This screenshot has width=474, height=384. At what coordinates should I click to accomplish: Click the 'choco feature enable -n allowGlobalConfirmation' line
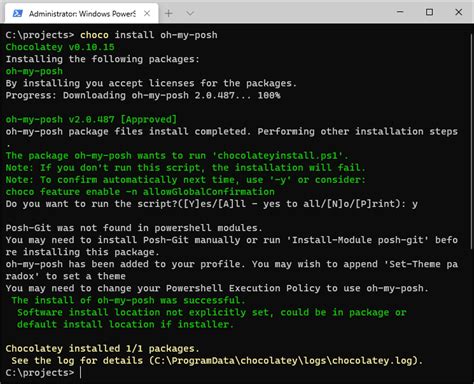[140, 192]
